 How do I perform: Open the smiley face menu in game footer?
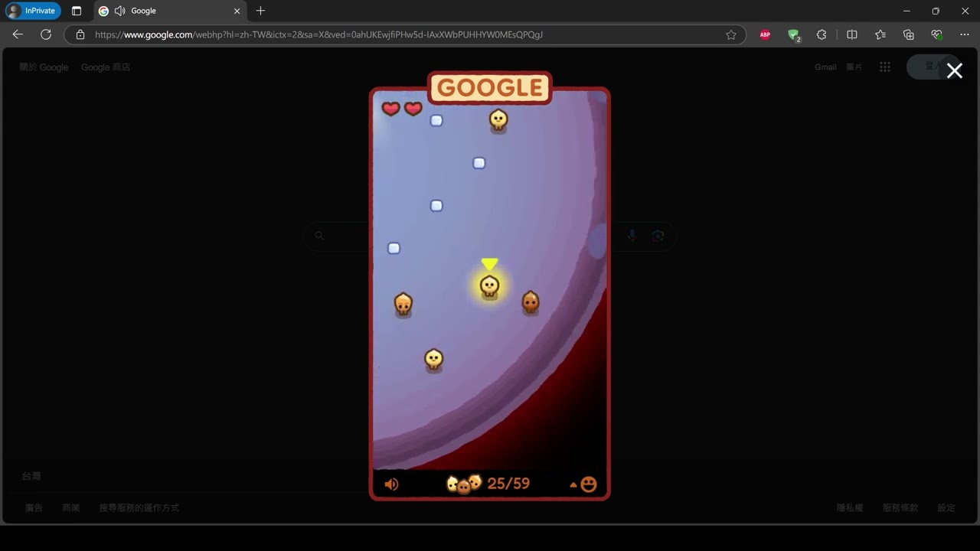pos(588,484)
